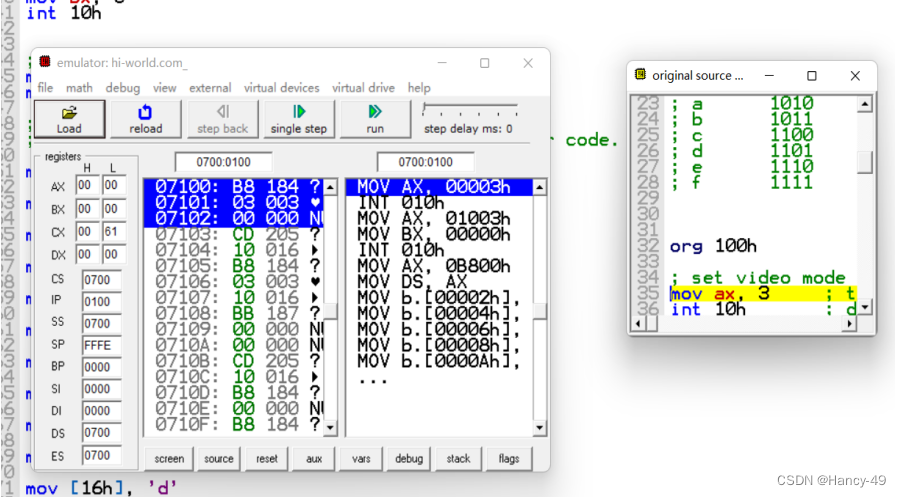Open the external menu
The height and width of the screenshot is (497, 901).
coord(210,88)
